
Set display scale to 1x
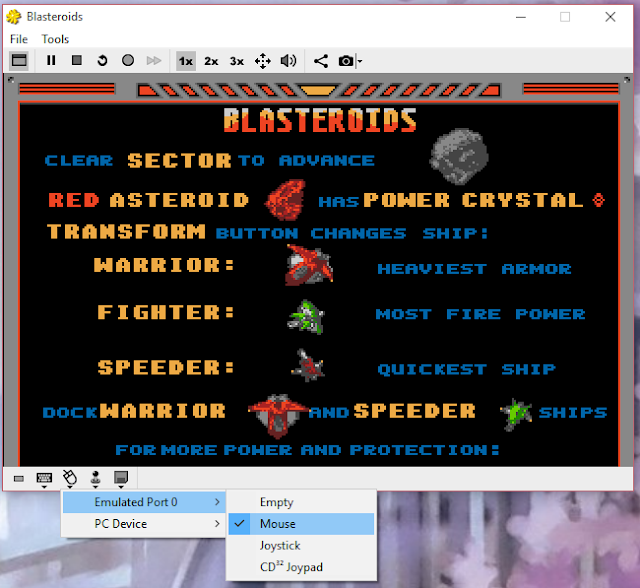(x=186, y=61)
